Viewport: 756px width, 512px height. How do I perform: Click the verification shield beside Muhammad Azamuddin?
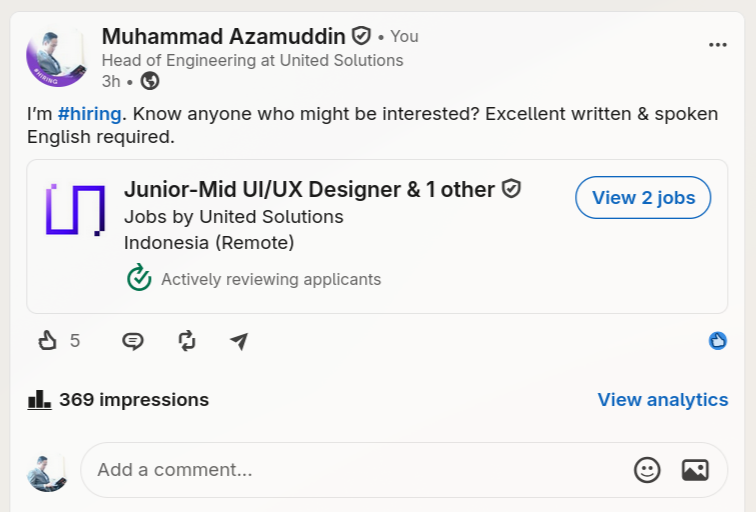point(361,36)
